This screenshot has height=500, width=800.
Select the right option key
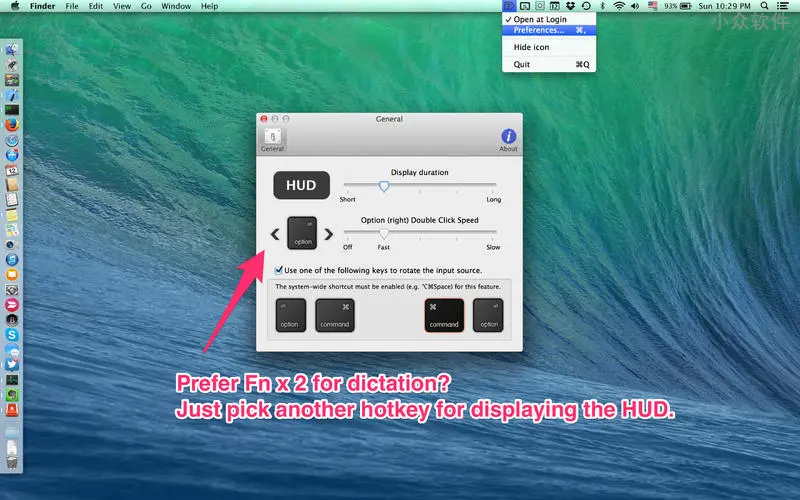[488, 315]
